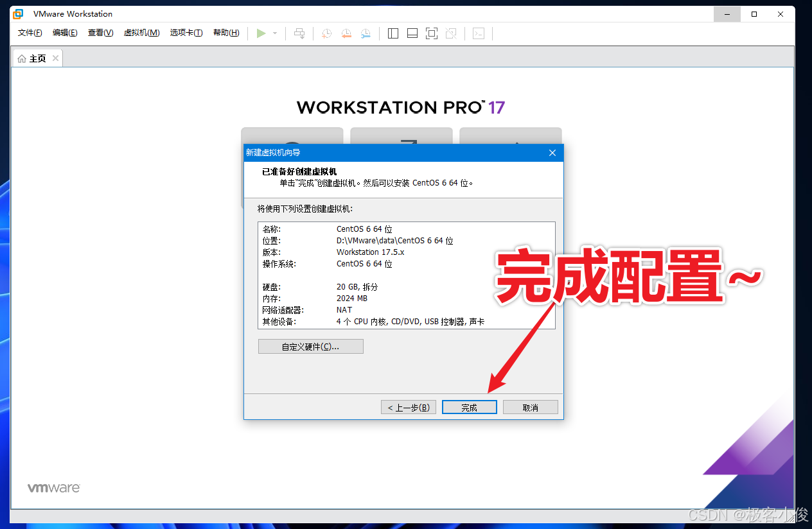
Task: Open the 帮助(H) menu
Action: point(226,33)
